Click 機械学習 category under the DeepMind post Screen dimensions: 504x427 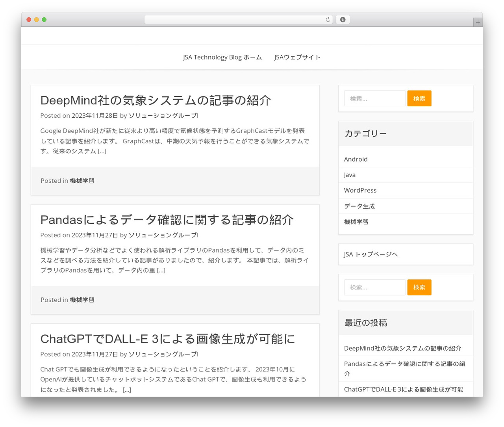tap(82, 181)
